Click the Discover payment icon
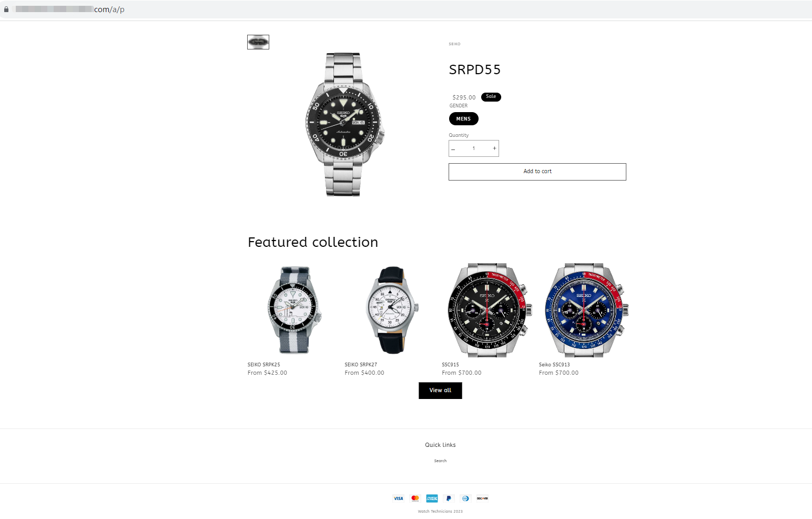This screenshot has height=519, width=812. click(482, 498)
